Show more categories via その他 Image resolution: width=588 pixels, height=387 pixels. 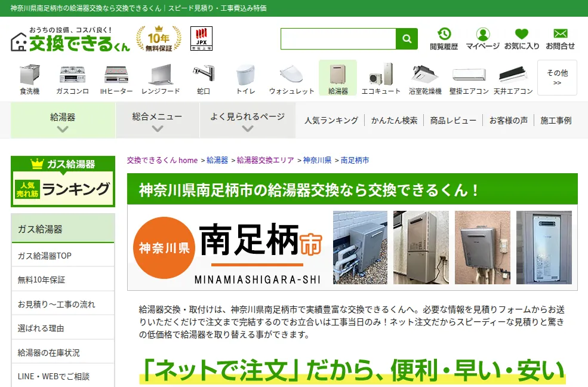557,78
